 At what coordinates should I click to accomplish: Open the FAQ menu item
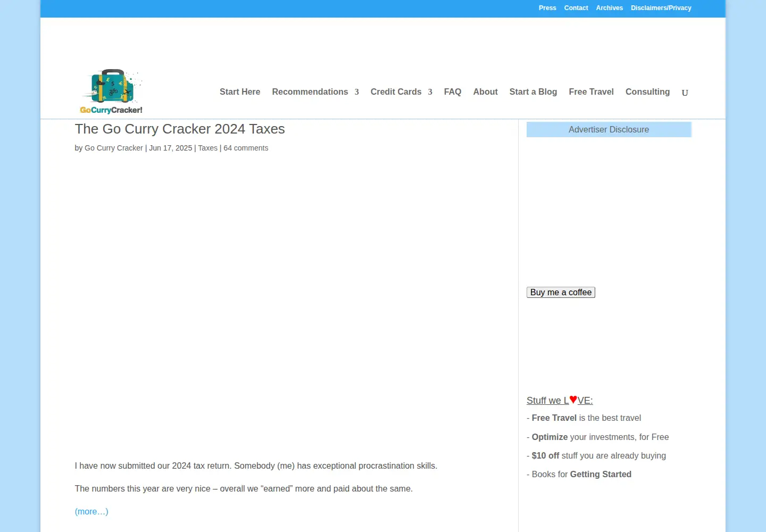tap(453, 92)
